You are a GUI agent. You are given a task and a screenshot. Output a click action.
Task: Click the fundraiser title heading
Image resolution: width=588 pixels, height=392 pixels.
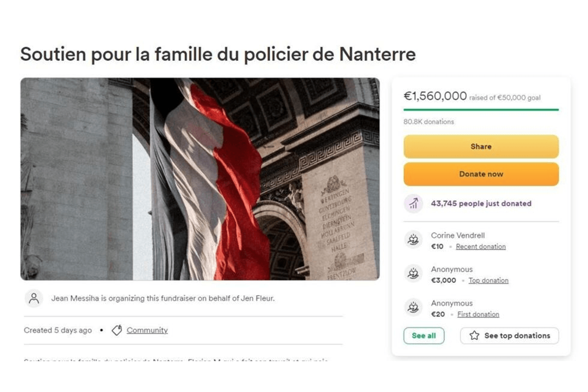point(218,54)
